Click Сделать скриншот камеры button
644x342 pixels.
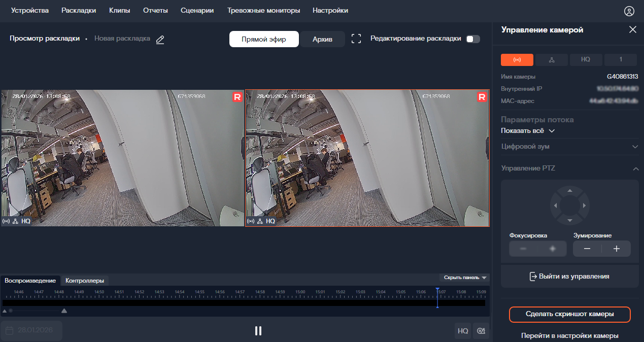pos(569,314)
